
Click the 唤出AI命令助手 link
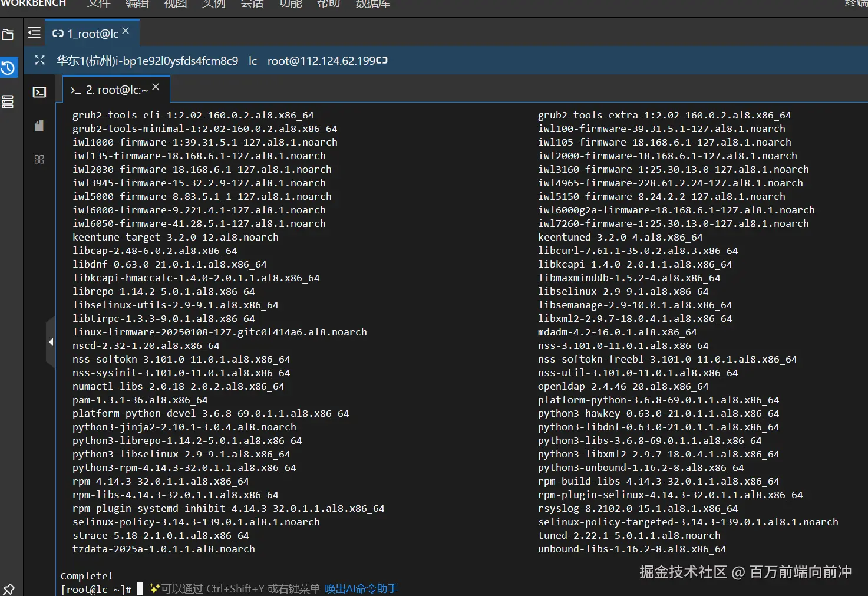(x=361, y=589)
